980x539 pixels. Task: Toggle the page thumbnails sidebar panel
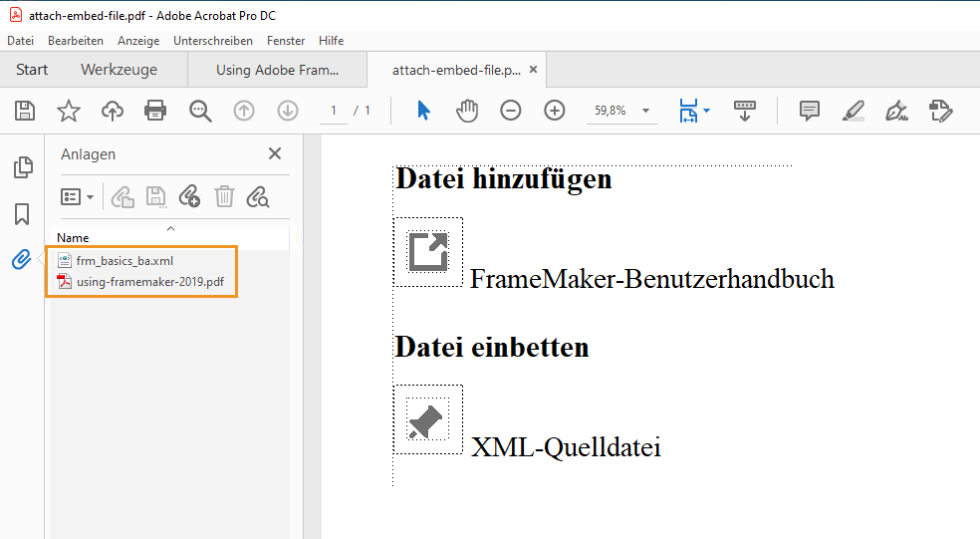(x=22, y=168)
